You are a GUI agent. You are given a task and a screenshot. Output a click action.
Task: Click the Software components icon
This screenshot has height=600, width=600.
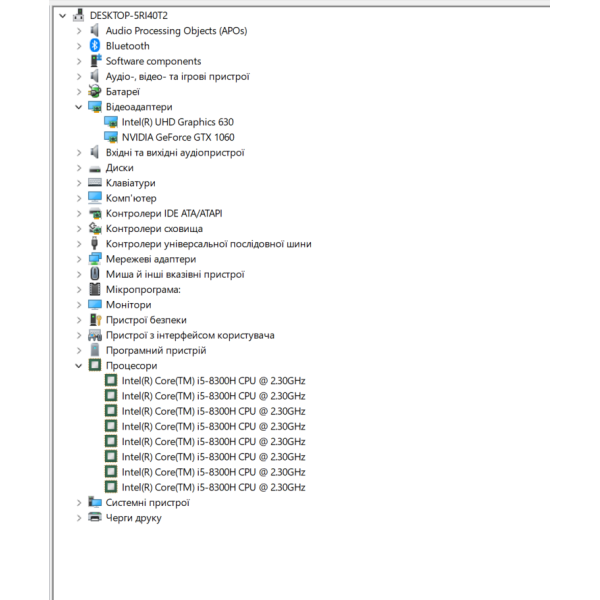(x=95, y=61)
